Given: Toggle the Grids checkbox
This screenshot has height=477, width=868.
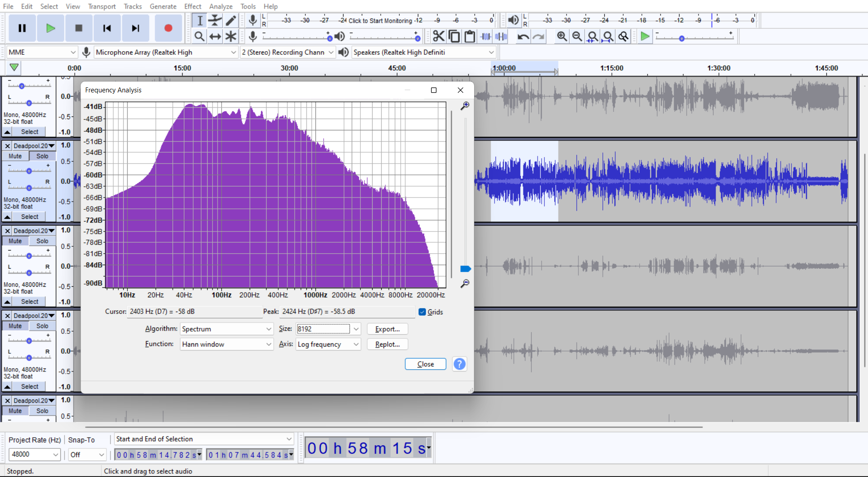Looking at the screenshot, I should tap(422, 312).
